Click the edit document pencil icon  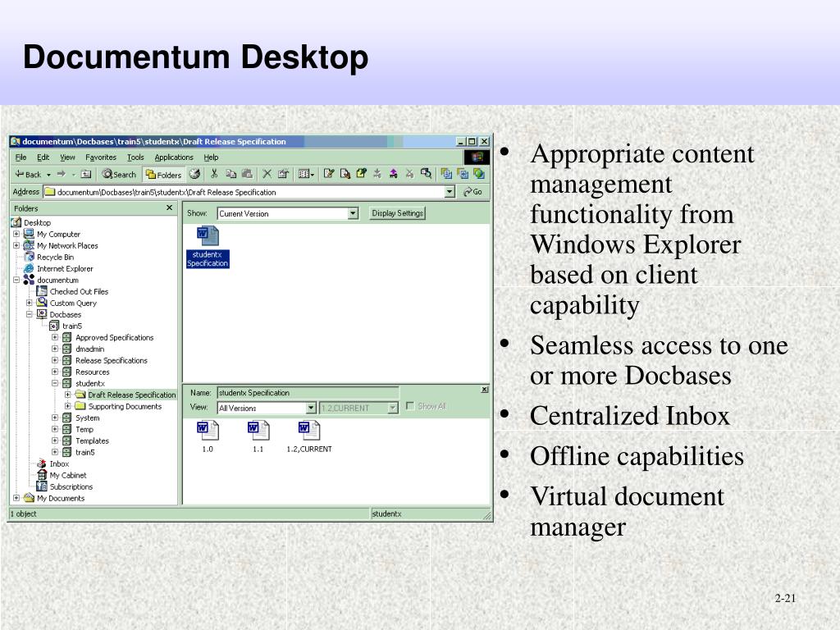click(x=329, y=174)
